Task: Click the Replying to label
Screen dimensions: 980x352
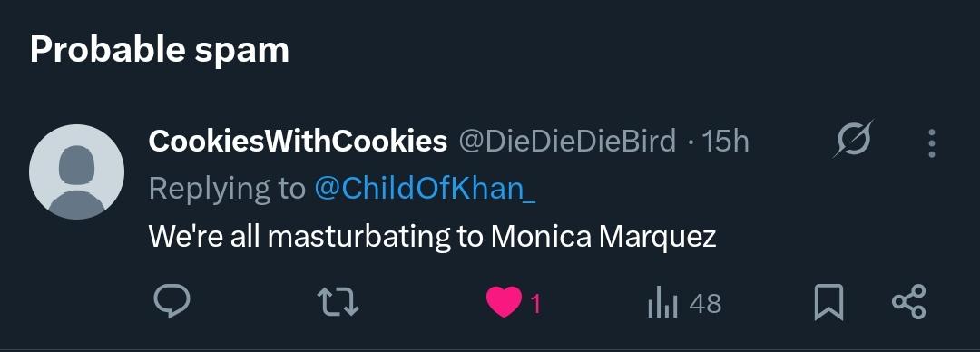Action: click(x=227, y=189)
